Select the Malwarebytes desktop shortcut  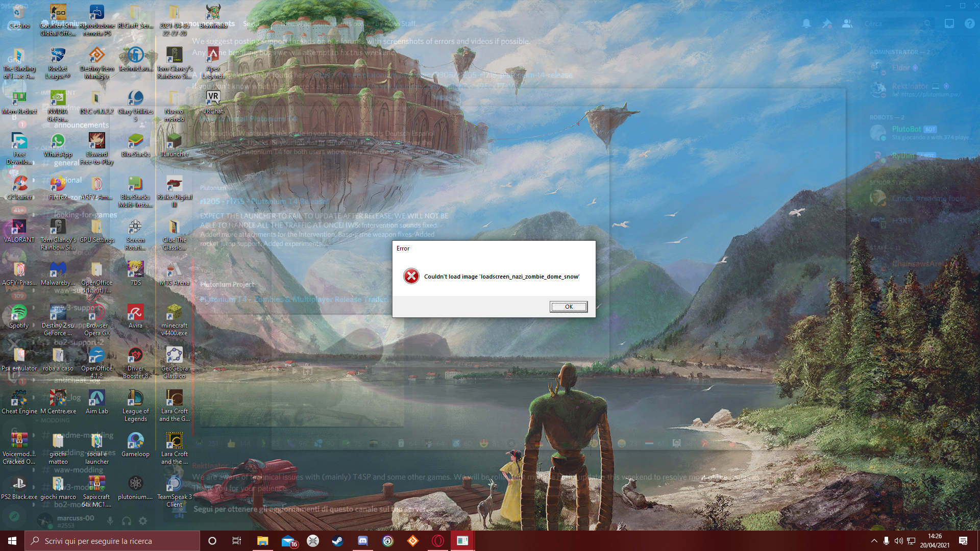point(58,273)
